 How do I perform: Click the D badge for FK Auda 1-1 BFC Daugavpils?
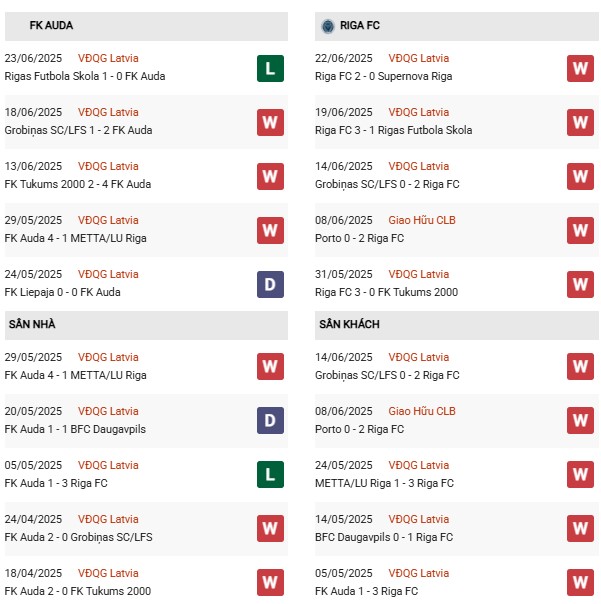pyautogui.click(x=270, y=420)
